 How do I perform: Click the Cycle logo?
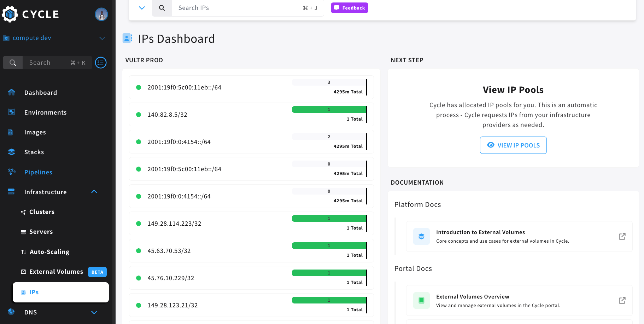pos(31,14)
